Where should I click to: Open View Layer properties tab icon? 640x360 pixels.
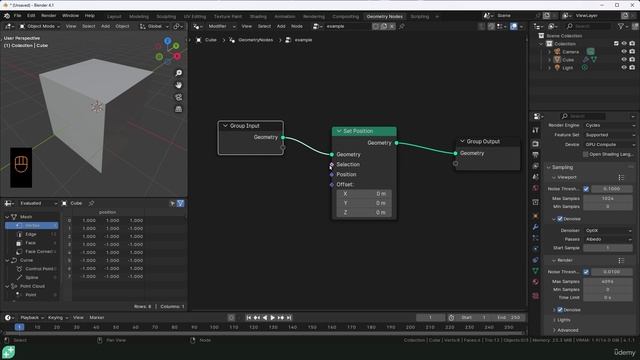pyautogui.click(x=536, y=166)
